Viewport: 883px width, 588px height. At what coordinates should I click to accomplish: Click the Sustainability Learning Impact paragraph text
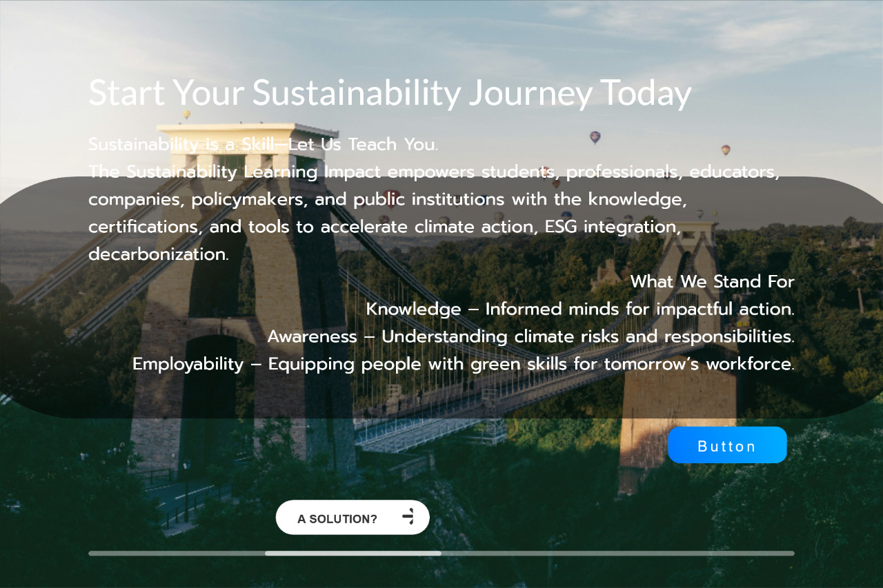pos(386,200)
